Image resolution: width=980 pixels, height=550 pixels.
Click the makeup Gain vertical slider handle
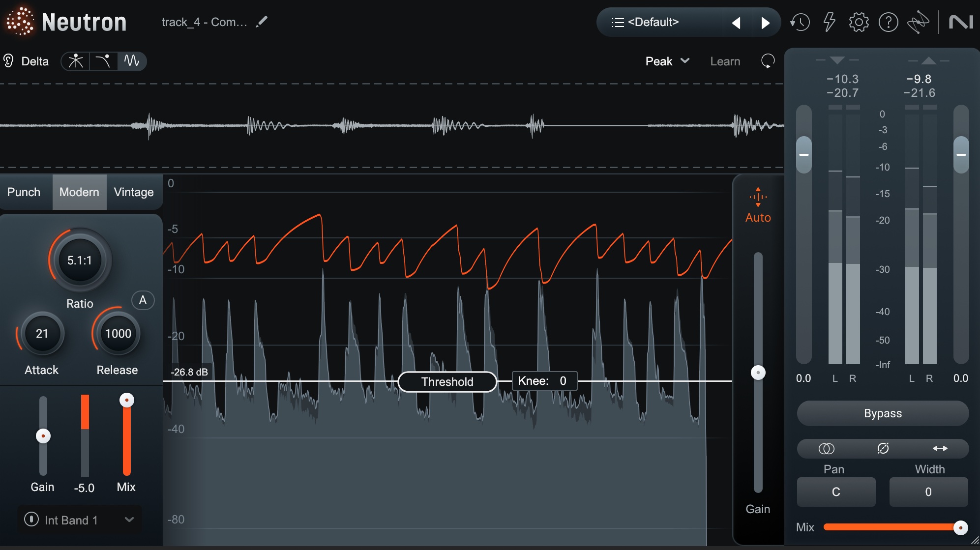click(x=758, y=373)
